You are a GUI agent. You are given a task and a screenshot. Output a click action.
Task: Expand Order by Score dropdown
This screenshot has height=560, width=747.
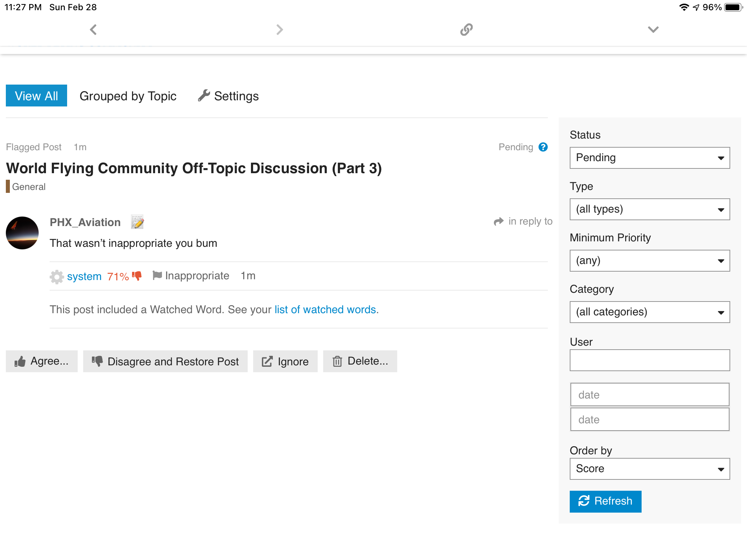pos(649,469)
